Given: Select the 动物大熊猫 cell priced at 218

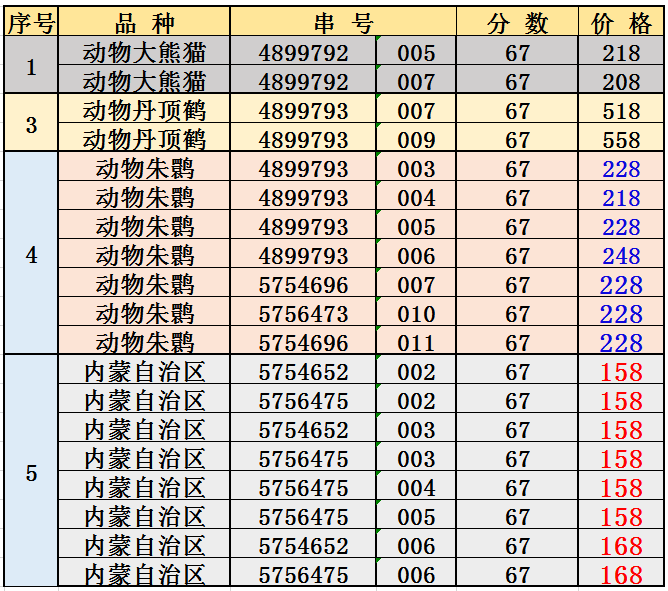Looking at the screenshot, I should 144,53.
